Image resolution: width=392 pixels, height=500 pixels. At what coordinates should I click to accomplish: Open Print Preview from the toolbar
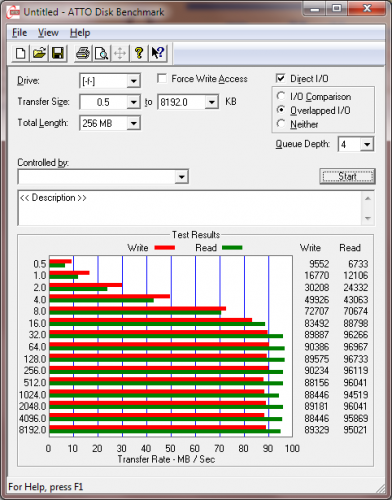[x=101, y=53]
